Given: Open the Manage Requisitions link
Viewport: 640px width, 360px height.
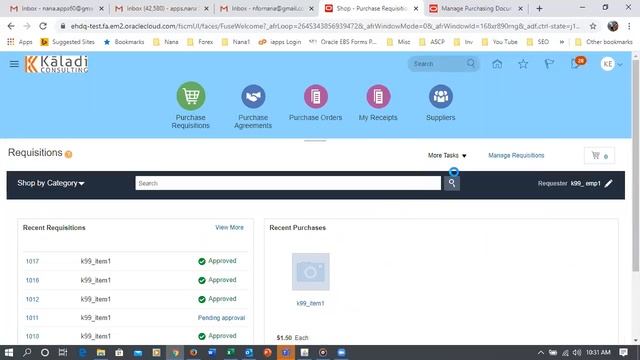Looking at the screenshot, I should pos(516,156).
